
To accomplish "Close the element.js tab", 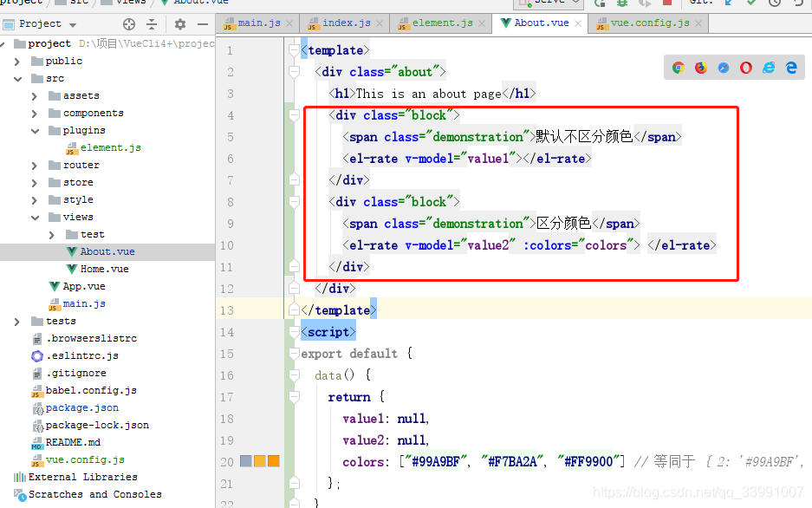I will pyautogui.click(x=482, y=23).
